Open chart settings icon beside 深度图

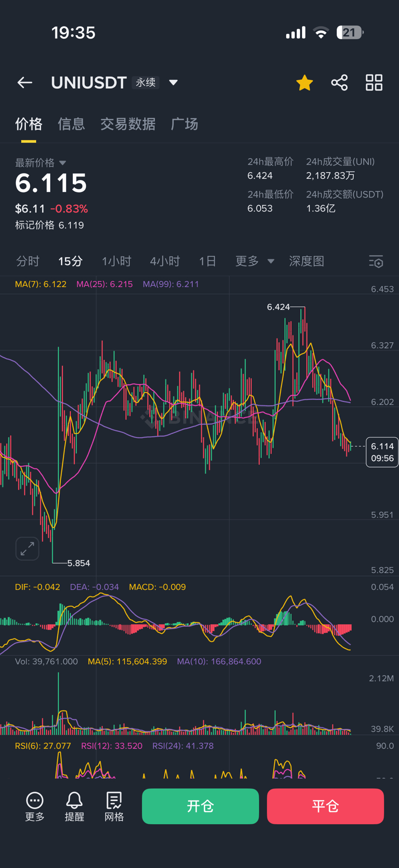pos(376,262)
